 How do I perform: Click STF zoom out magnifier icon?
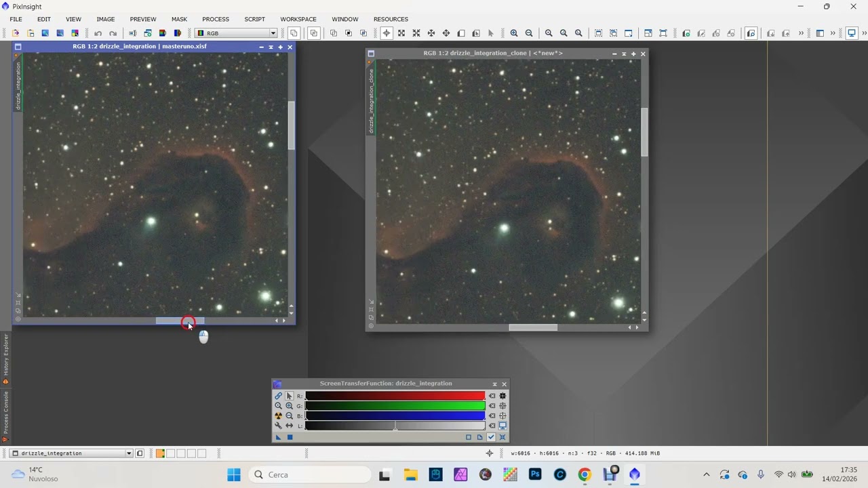point(289,416)
